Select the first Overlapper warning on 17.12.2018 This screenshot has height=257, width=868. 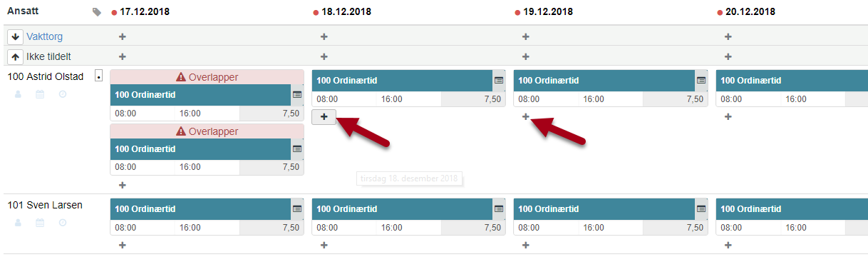tap(207, 77)
